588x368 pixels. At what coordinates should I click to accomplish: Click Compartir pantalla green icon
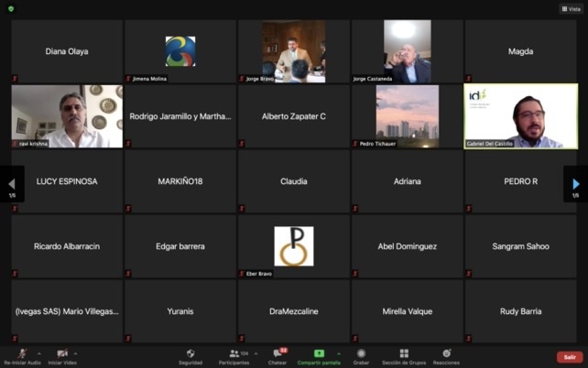tap(319, 353)
